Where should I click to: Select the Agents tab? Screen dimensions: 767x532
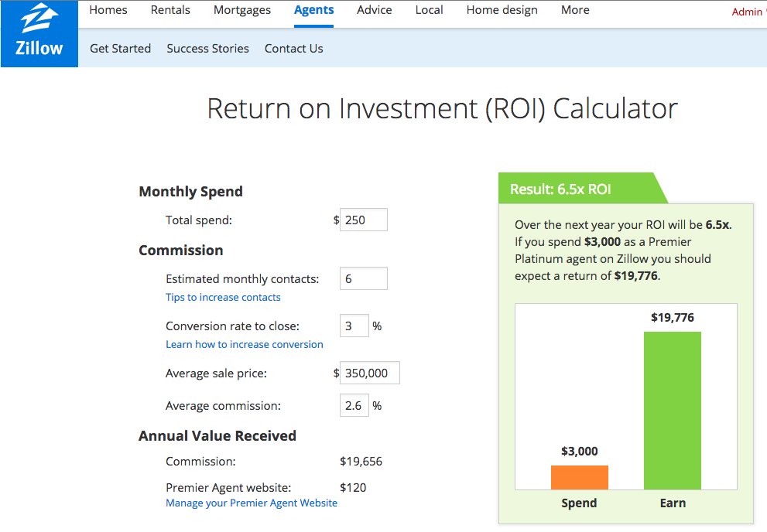314,10
